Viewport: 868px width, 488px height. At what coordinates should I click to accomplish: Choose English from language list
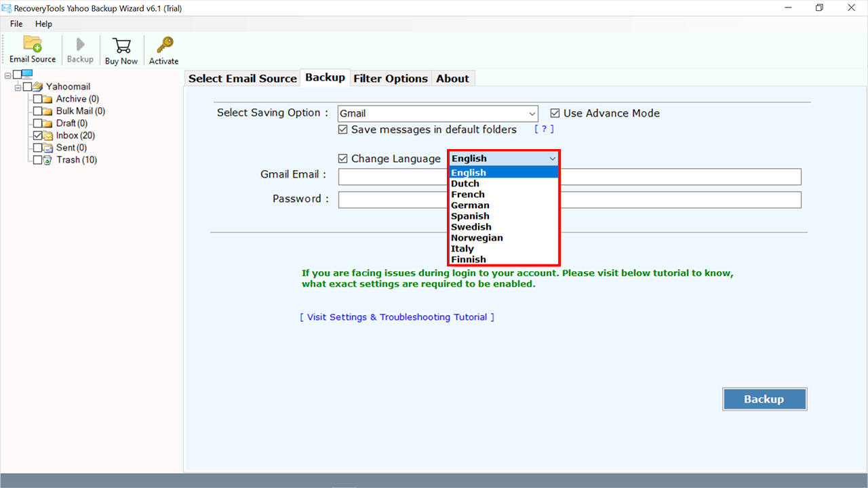[504, 173]
